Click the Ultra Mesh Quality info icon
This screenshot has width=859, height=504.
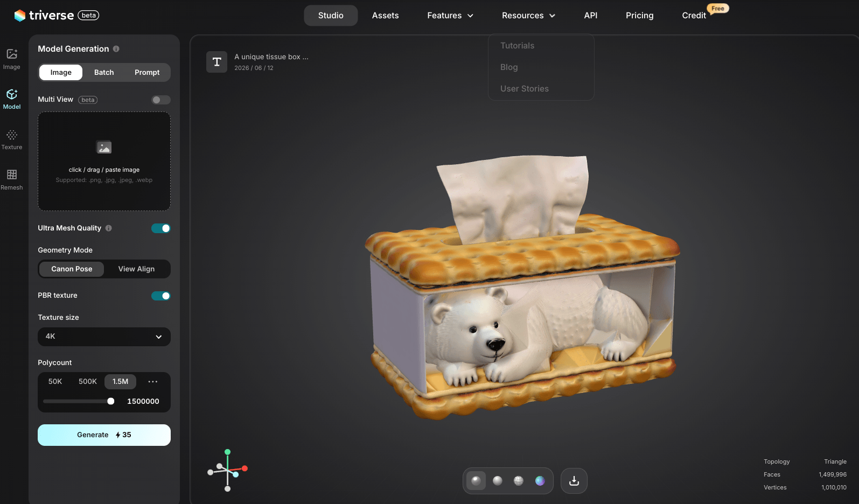tap(109, 228)
